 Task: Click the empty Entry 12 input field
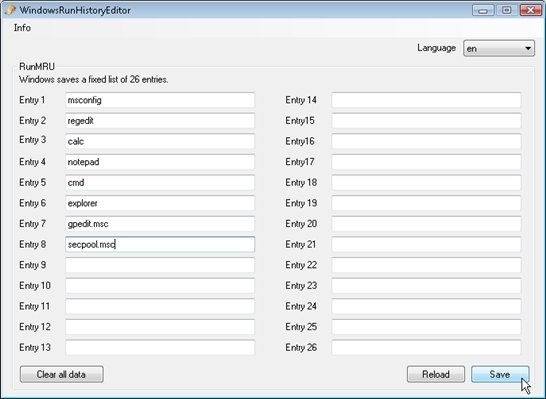[x=160, y=327]
